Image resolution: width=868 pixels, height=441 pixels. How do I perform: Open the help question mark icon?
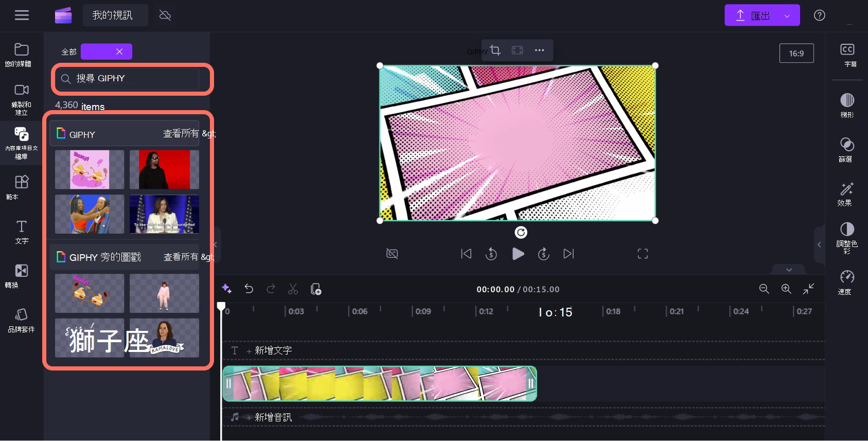click(820, 15)
